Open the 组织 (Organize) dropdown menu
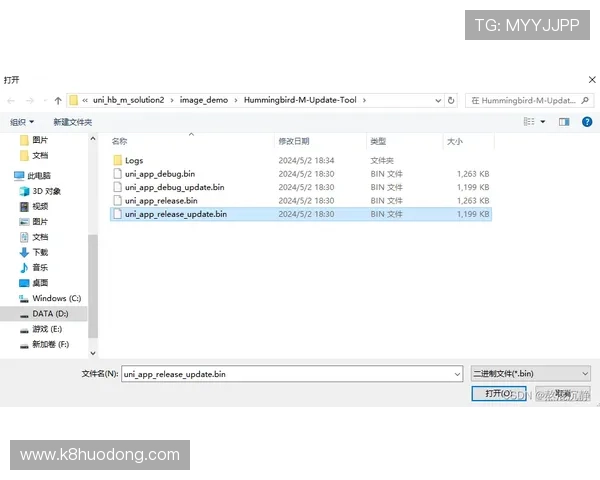 pos(20,122)
